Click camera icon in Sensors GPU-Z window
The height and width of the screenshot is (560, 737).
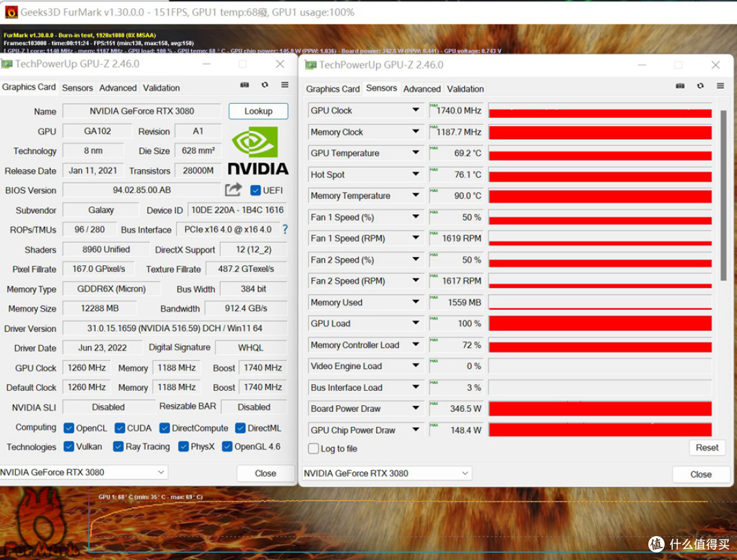click(680, 85)
